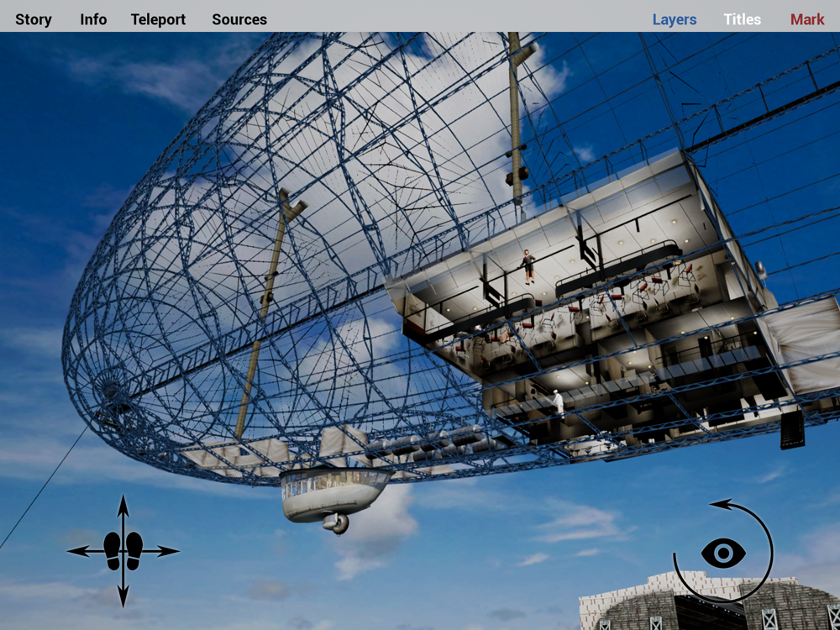Click the airship control gondola
840x630 pixels.
[336, 499]
